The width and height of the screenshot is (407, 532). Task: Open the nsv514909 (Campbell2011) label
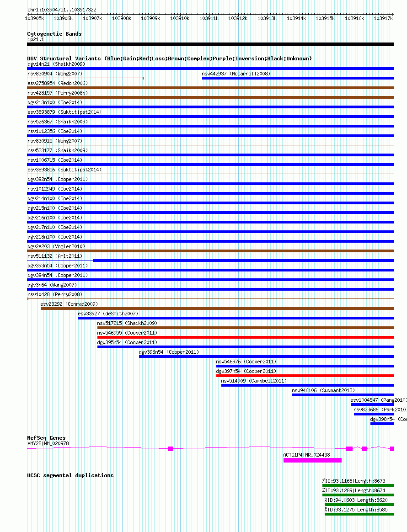[x=254, y=381]
